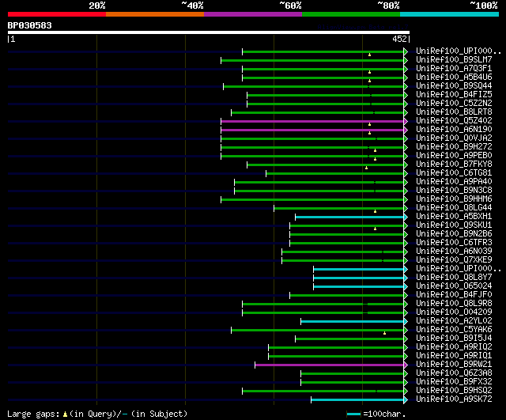Click the cyan alignment bar of A9SK72
Image resolution: width=506 pixels, height=420 pixels.
pos(357,400)
